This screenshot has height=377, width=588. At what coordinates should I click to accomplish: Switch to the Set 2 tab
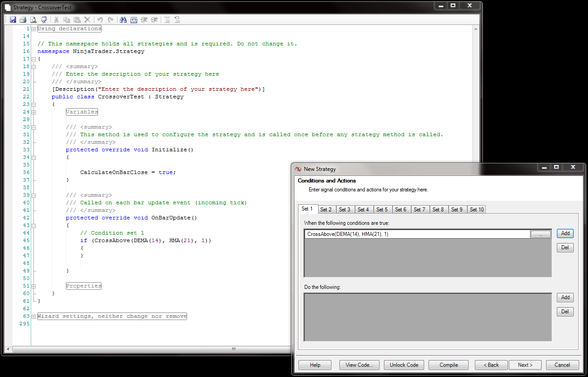326,210
